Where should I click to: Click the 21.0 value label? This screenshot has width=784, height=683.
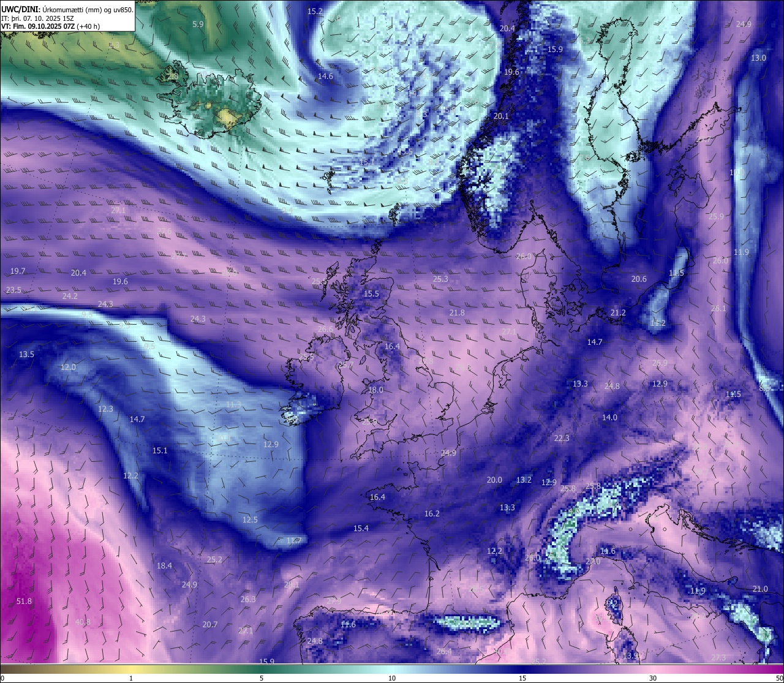pos(760,589)
